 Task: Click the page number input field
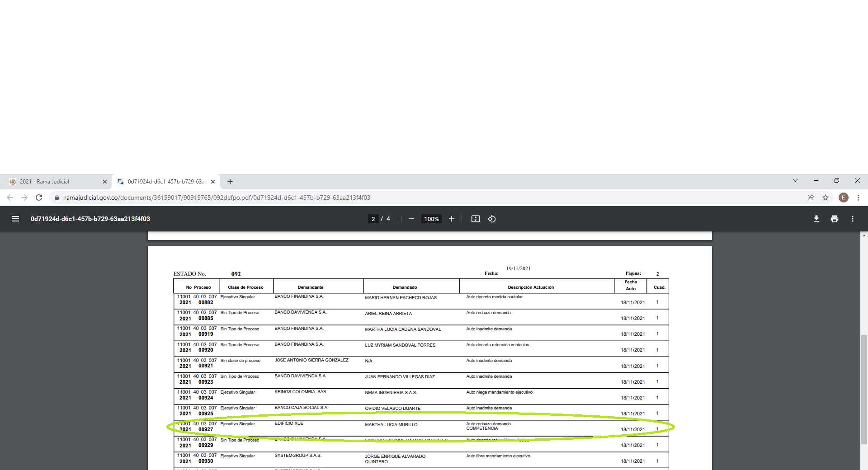373,219
